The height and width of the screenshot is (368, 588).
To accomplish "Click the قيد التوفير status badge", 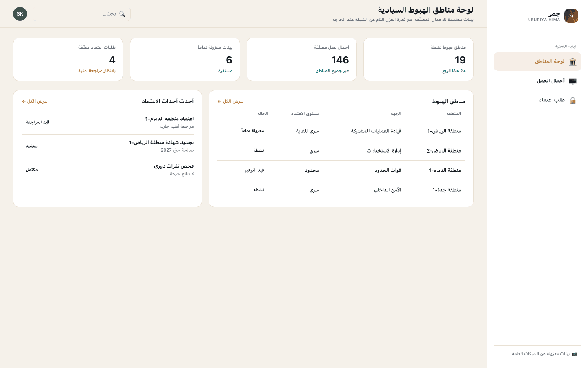I will coord(254,170).
